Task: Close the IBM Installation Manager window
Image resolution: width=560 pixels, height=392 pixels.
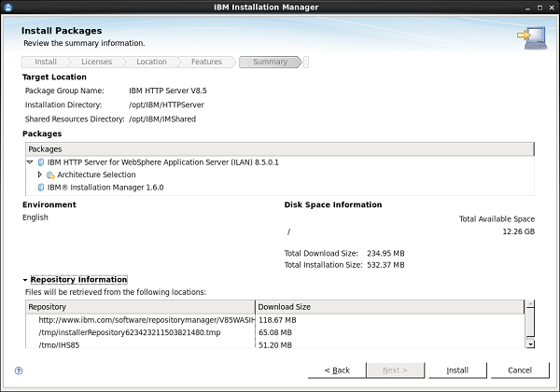Action: point(552,7)
